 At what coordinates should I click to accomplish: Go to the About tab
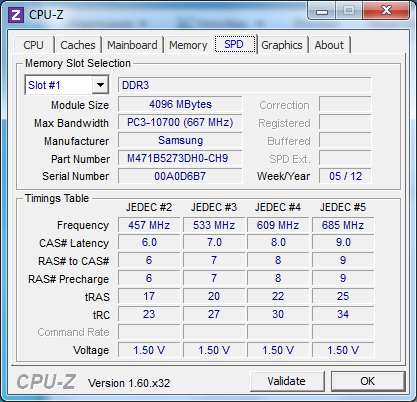[329, 45]
